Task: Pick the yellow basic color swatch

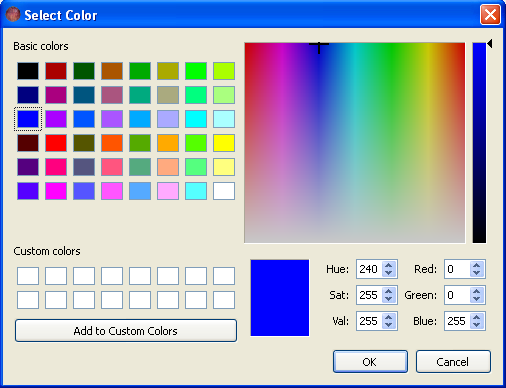Action: click(x=224, y=143)
